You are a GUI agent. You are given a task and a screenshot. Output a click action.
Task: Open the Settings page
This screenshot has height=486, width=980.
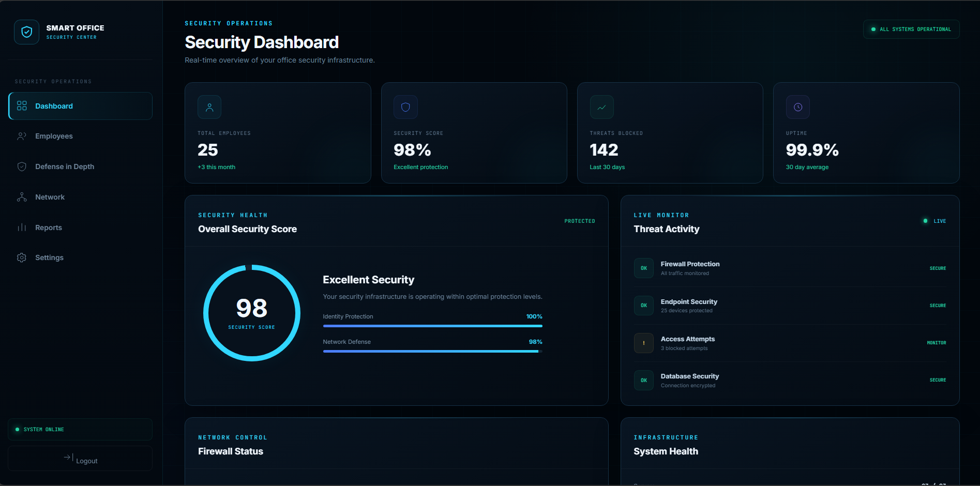(80, 257)
